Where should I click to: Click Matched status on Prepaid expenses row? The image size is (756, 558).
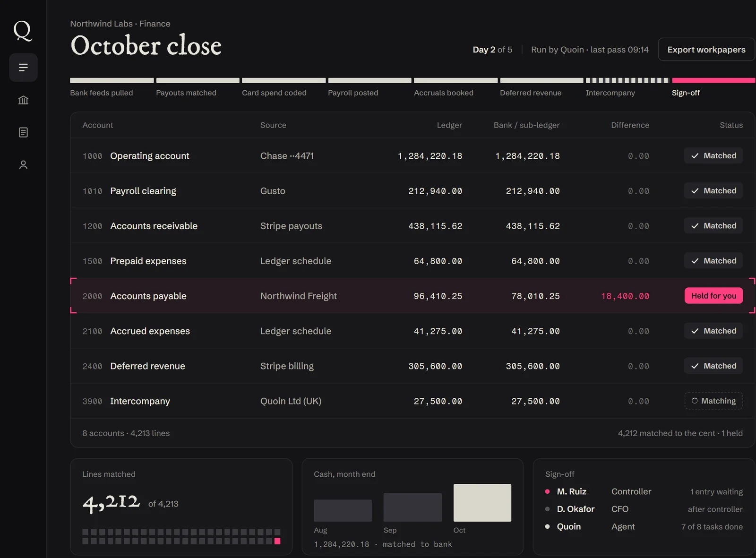coord(713,261)
